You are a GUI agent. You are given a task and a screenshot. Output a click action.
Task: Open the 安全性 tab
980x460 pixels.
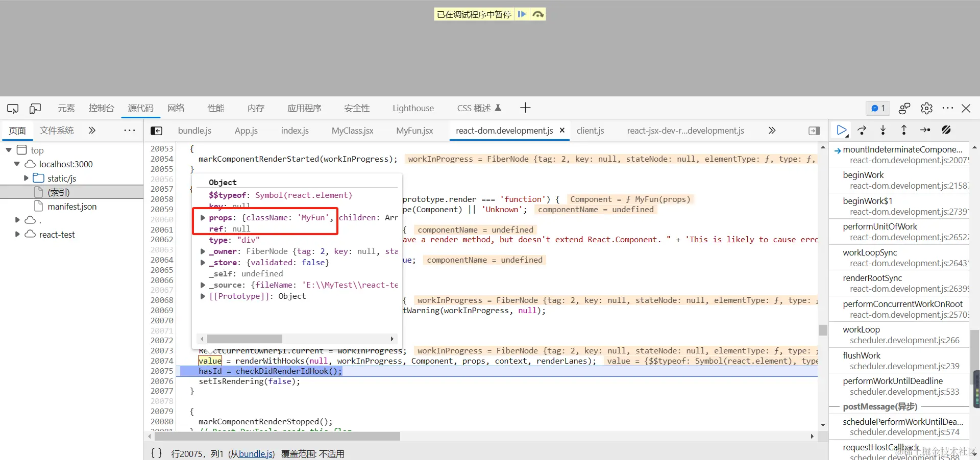(357, 108)
